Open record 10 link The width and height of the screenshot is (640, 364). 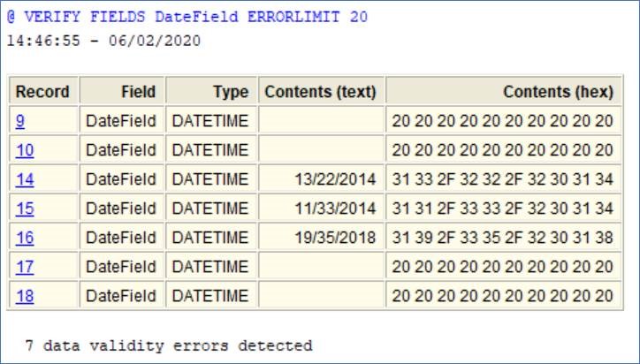pyautogui.click(x=25, y=150)
